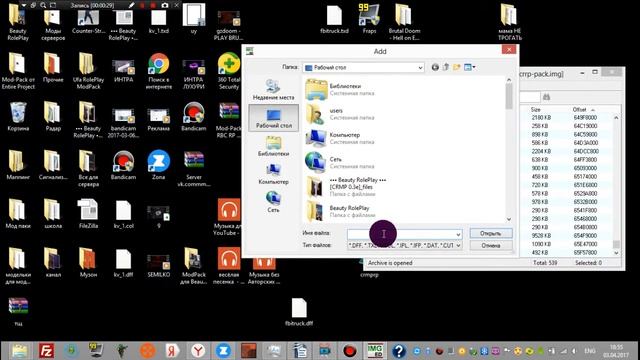Select Сеть in the dialog file list
Image resolution: width=640 pixels, height=360 pixels.
click(340, 162)
